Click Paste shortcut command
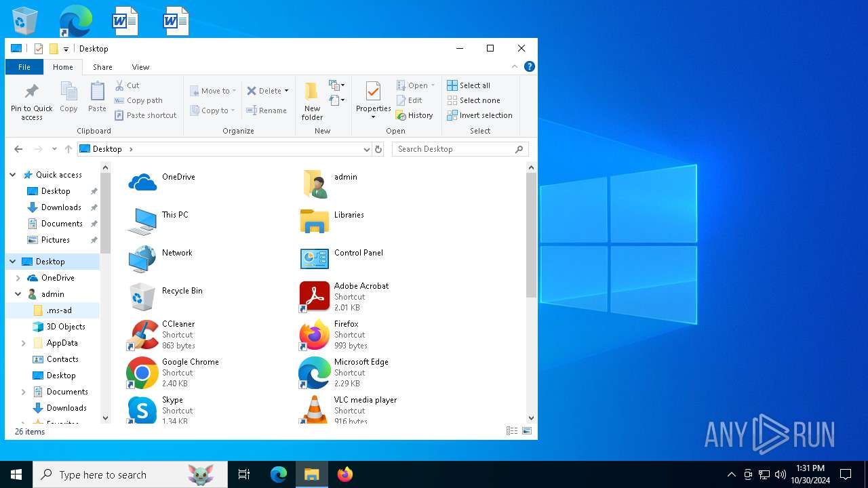The width and height of the screenshot is (868, 488). tap(145, 115)
